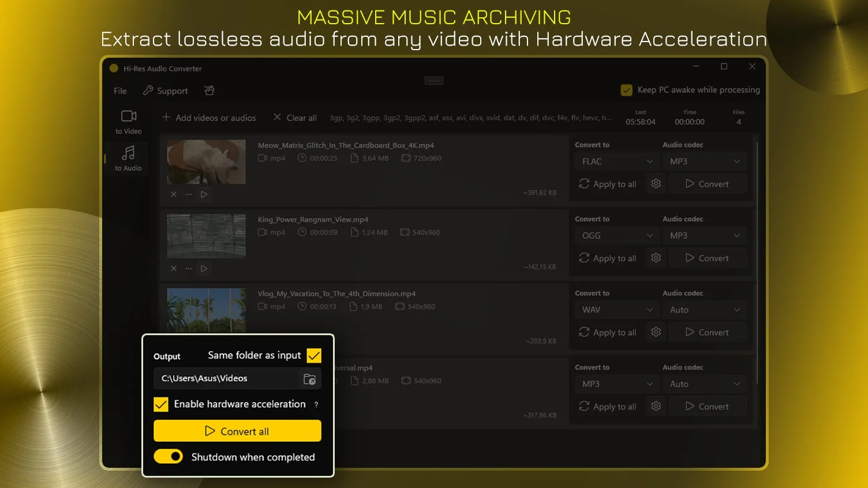Open the OGG Convert to dropdown
This screenshot has width=868, height=488.
(617, 235)
